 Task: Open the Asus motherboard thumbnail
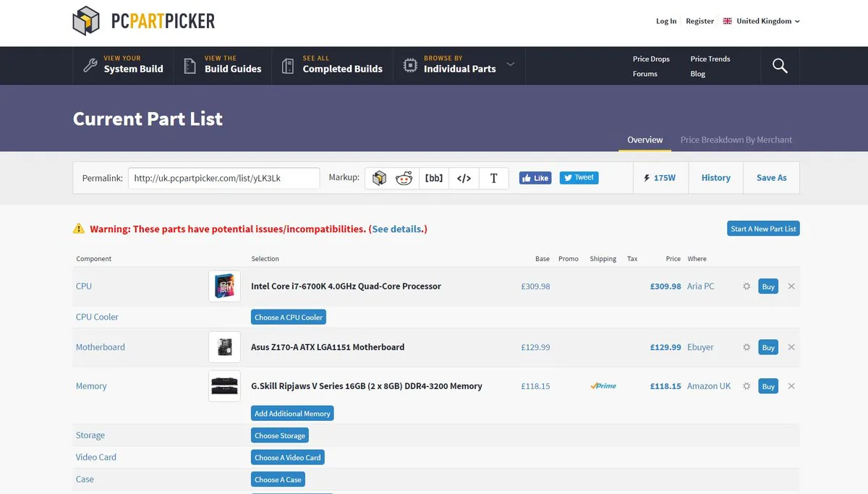(x=224, y=347)
